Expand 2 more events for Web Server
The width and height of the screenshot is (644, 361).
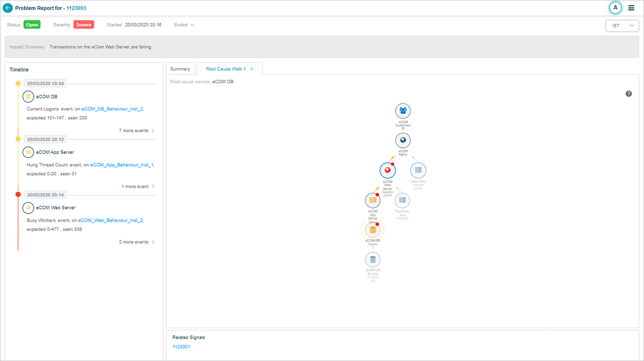[x=137, y=242]
